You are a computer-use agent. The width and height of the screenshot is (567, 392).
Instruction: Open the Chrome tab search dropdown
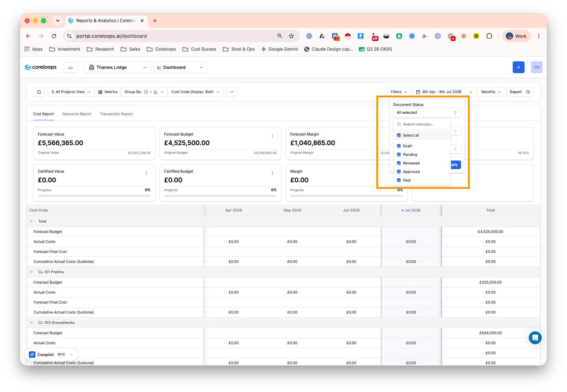click(x=58, y=21)
